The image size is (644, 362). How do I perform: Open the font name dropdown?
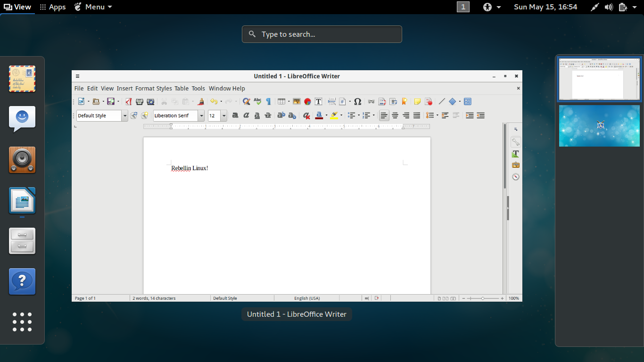(201, 115)
